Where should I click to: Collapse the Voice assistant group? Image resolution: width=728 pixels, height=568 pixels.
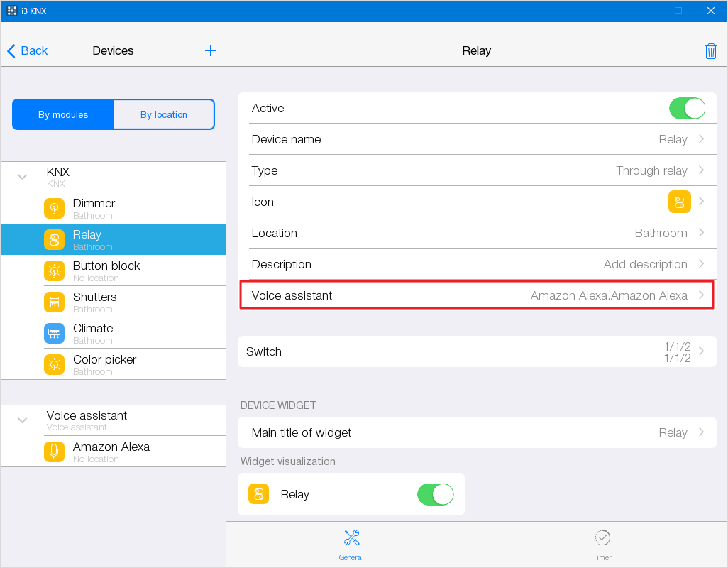23,420
